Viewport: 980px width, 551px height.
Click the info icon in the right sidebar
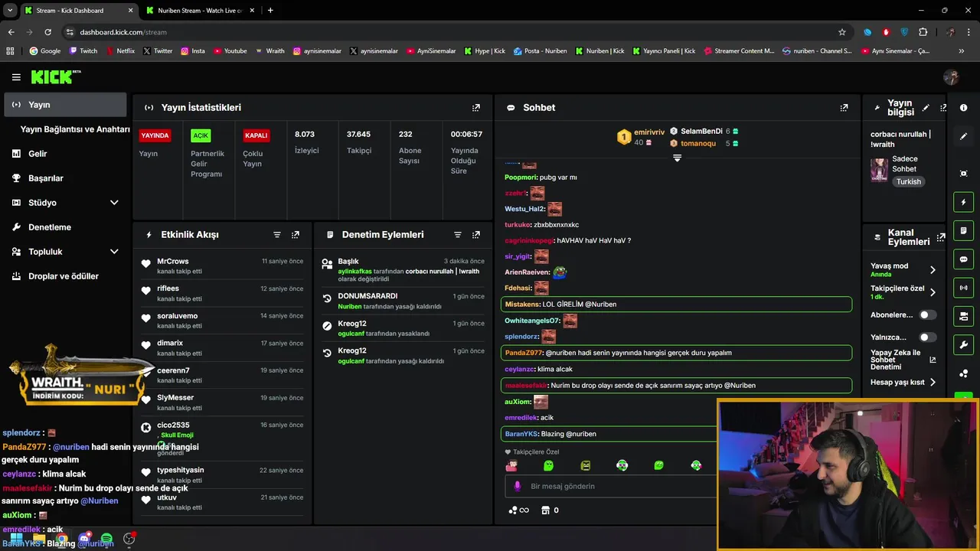[x=964, y=108]
